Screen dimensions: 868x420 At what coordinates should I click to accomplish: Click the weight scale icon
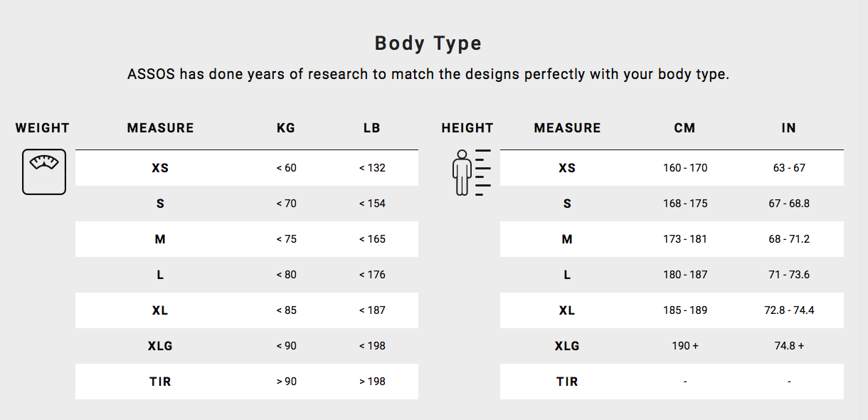(x=44, y=172)
